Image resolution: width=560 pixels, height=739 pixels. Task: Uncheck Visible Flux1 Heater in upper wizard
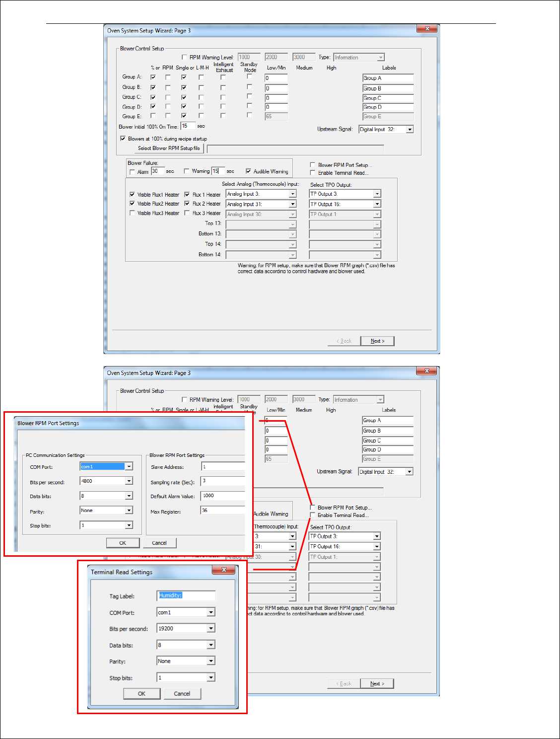132,194
